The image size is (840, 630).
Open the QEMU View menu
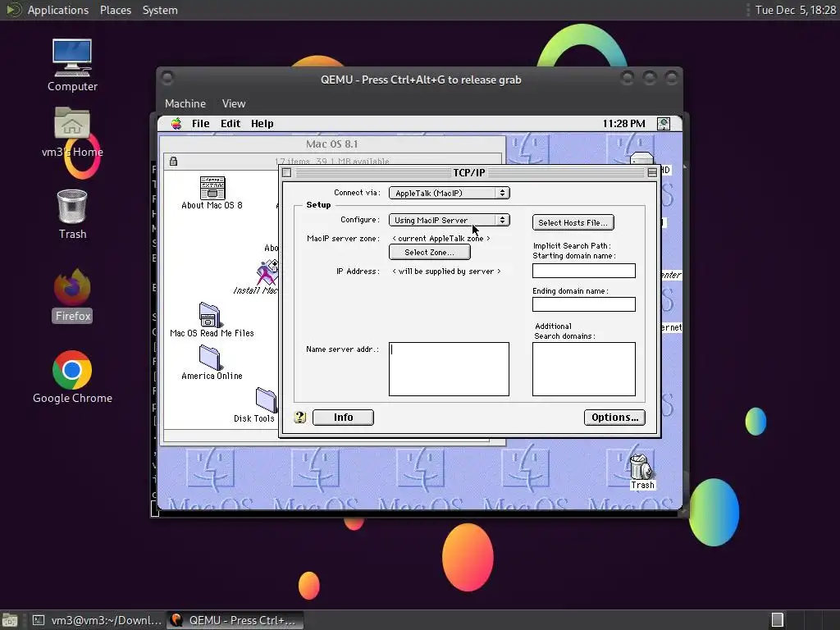(x=234, y=104)
